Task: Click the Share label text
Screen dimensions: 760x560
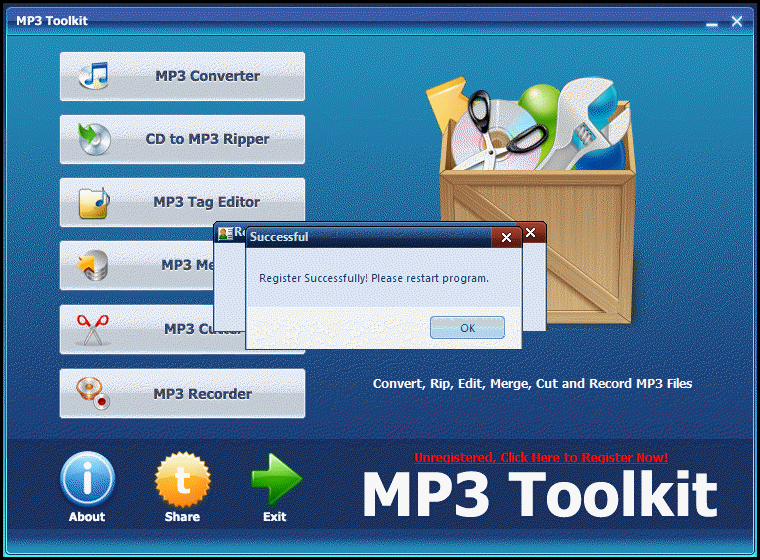Action: (182, 517)
